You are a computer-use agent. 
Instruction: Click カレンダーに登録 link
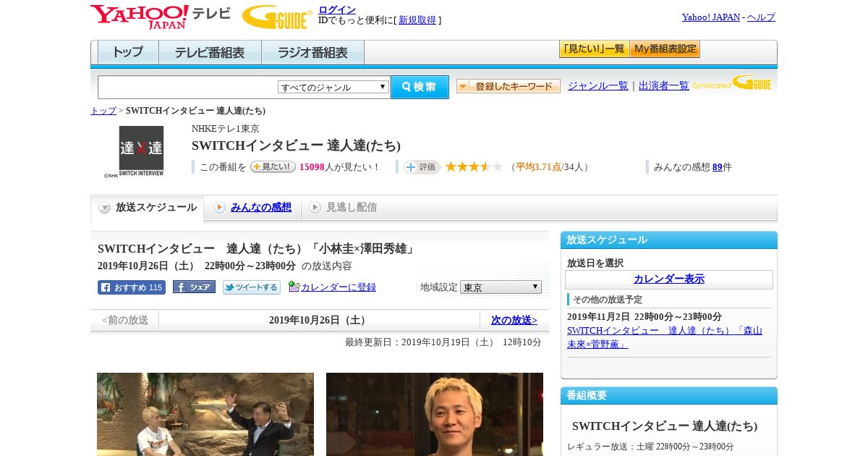coord(339,287)
